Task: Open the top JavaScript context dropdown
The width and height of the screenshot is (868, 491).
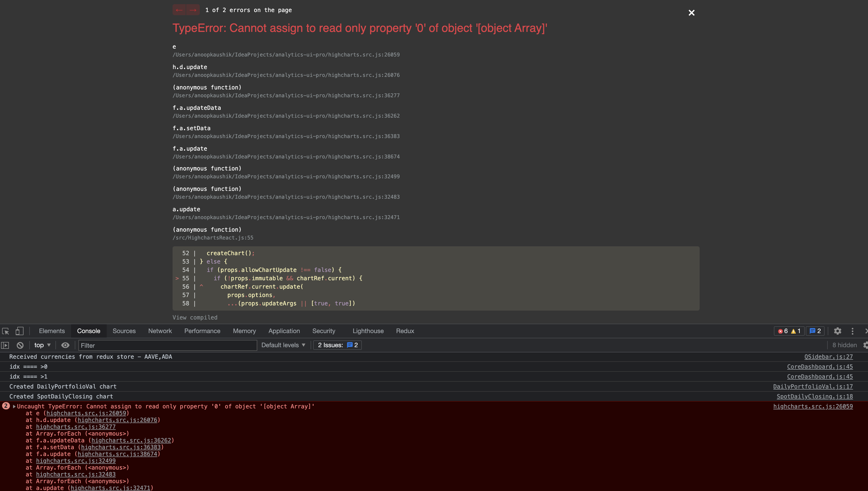Action: tap(42, 345)
